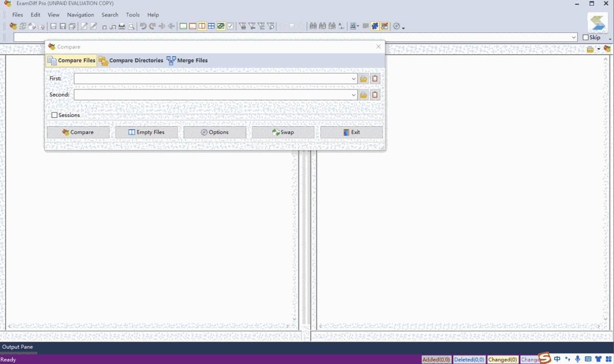Click the Redo arrow toolbar icon

click(152, 26)
